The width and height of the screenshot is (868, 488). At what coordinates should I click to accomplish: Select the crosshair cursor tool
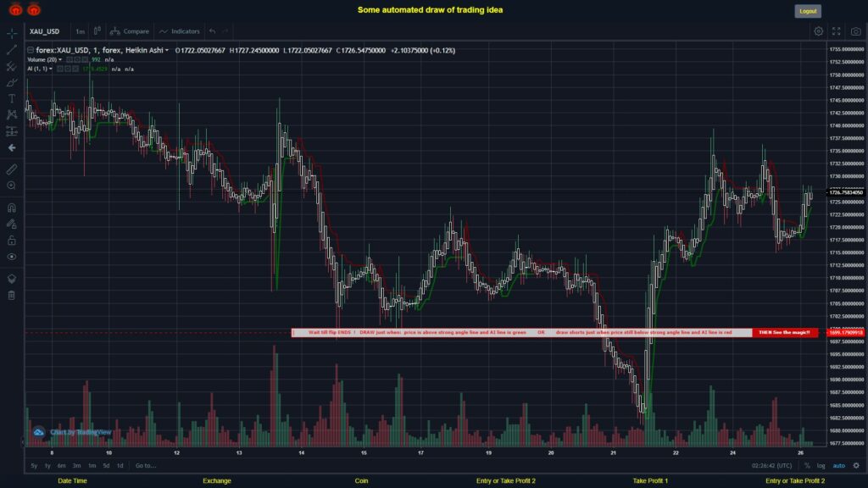tap(12, 33)
